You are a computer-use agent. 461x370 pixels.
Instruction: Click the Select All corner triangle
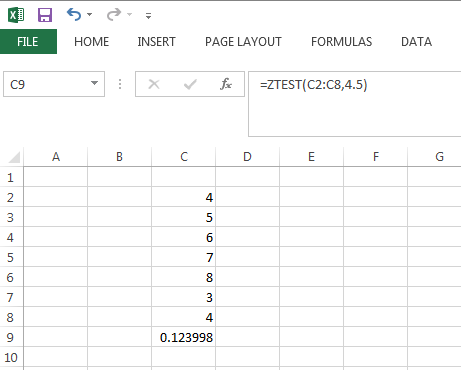pos(14,157)
